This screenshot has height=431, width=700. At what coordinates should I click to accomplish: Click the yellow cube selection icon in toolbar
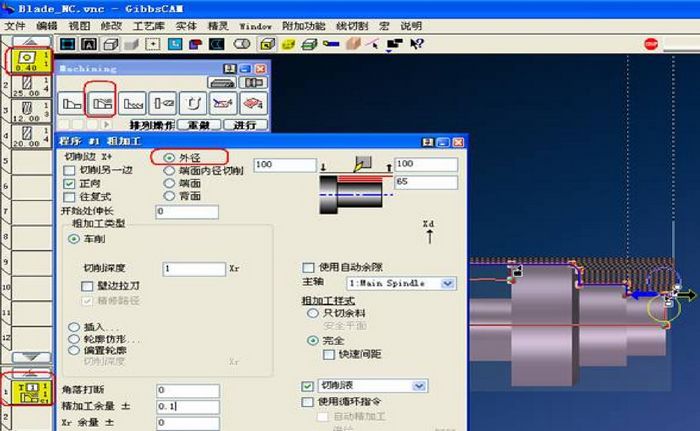tap(267, 44)
